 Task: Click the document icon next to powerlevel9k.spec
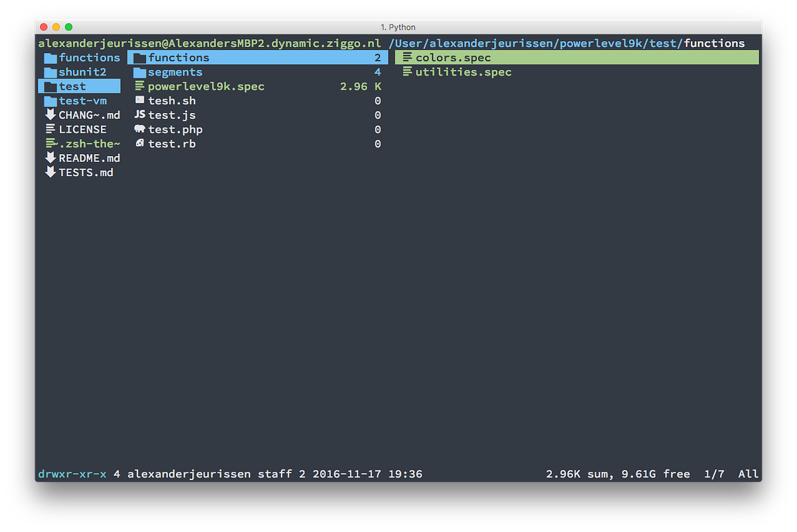click(139, 86)
